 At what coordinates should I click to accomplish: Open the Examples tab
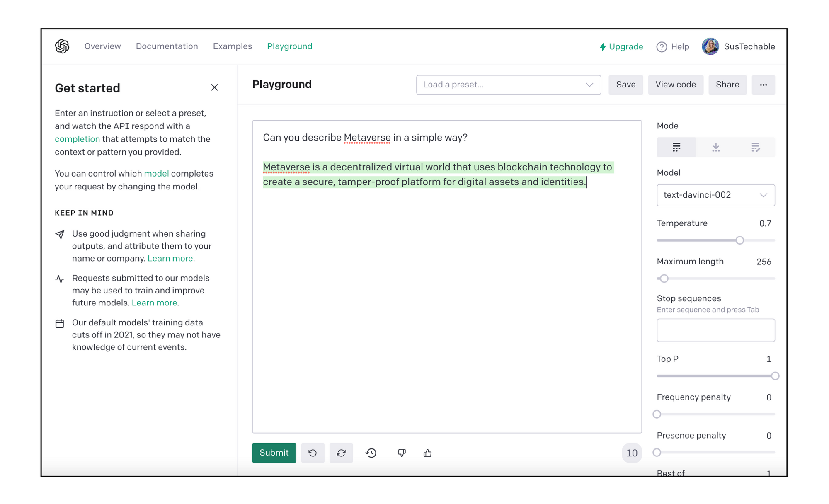click(x=232, y=46)
